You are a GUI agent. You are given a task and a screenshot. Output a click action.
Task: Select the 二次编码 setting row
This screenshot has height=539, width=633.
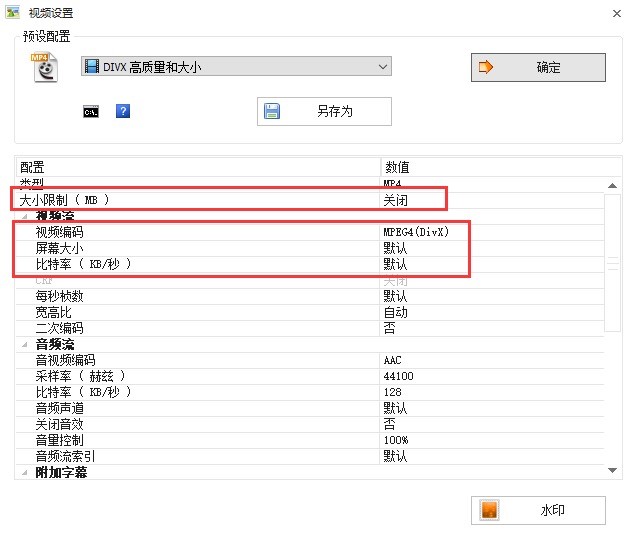[x=310, y=328]
